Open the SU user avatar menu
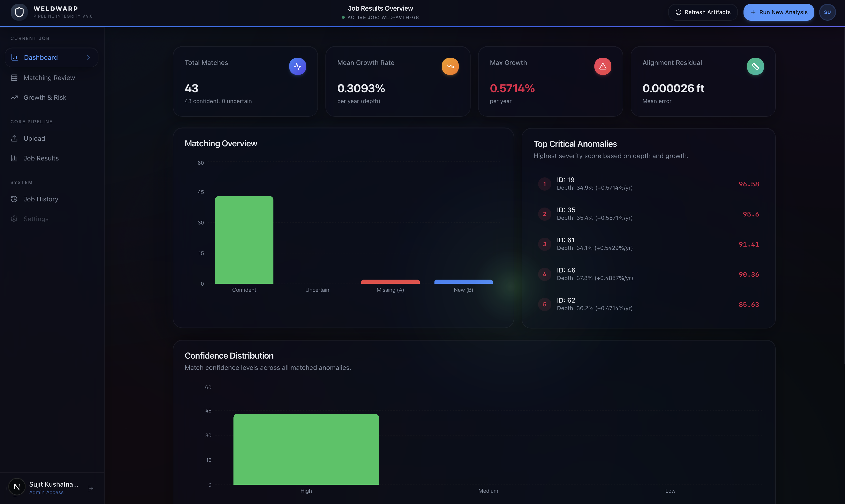845x504 pixels. pyautogui.click(x=827, y=12)
